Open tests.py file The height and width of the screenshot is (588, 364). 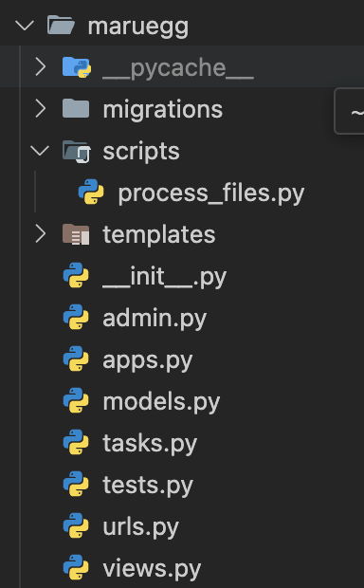click(x=148, y=486)
